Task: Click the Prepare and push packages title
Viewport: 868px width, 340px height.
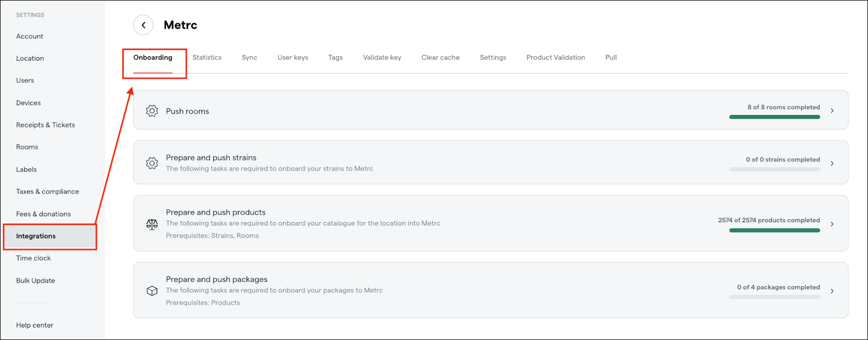Action: pos(217,280)
